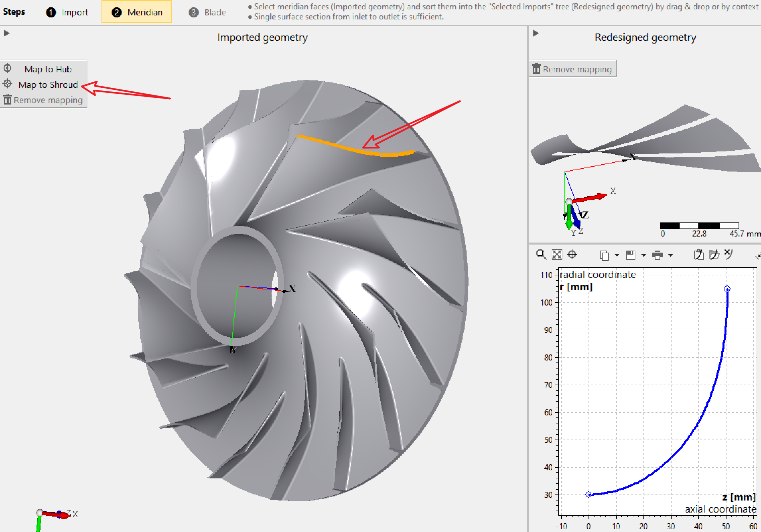The height and width of the screenshot is (532, 761).
Task: Click the remove curve X icon
Action: click(x=729, y=254)
